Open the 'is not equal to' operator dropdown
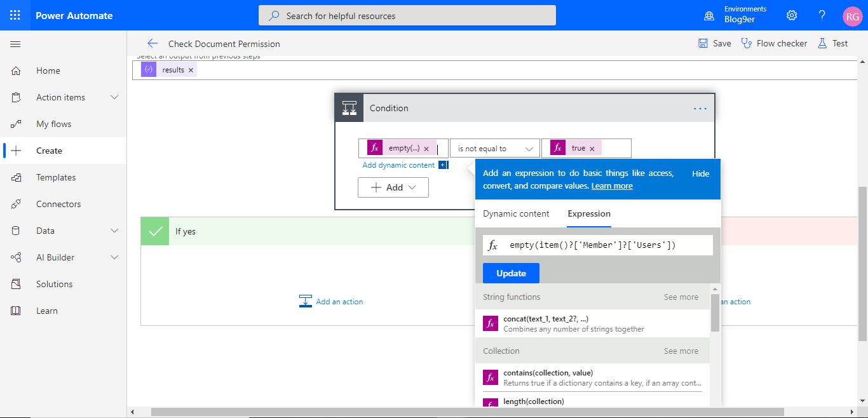This screenshot has width=868, height=418. click(494, 148)
